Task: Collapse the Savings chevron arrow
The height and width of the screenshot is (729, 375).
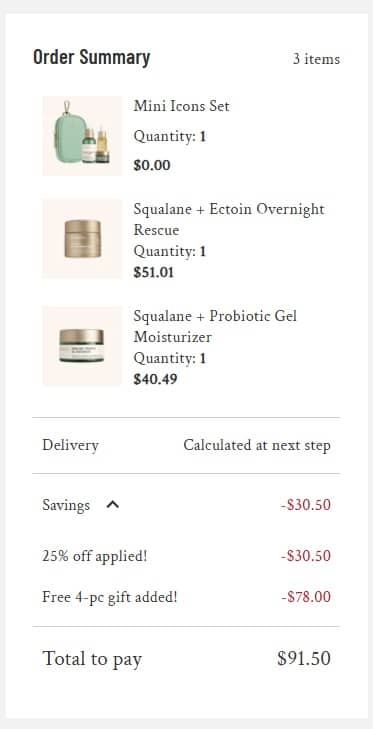Action: [x=112, y=504]
